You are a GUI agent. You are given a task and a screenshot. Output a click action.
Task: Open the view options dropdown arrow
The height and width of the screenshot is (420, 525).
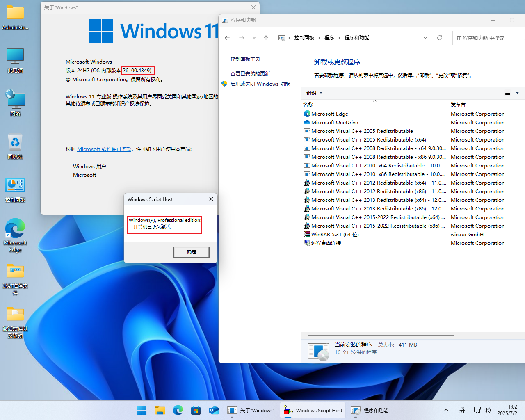click(517, 93)
